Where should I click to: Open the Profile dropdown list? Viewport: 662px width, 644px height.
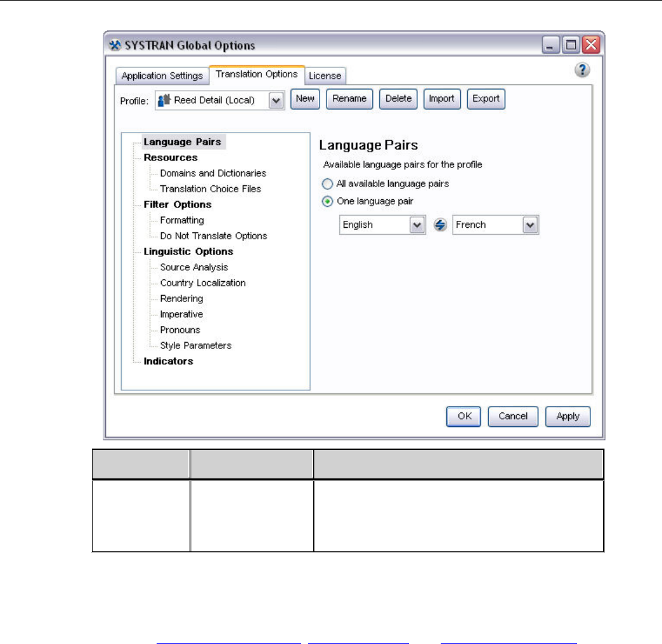276,101
